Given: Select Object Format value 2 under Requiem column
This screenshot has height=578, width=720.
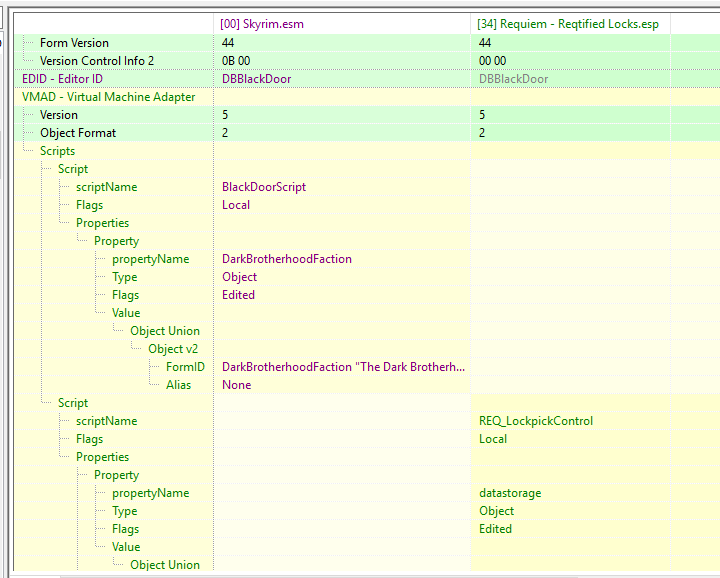Looking at the screenshot, I should (x=482, y=133).
